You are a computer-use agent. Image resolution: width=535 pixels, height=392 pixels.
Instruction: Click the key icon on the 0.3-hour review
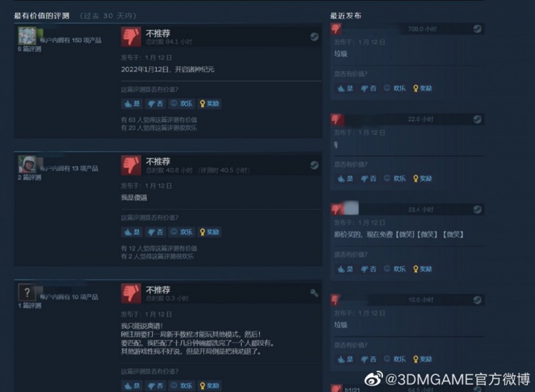point(315,293)
